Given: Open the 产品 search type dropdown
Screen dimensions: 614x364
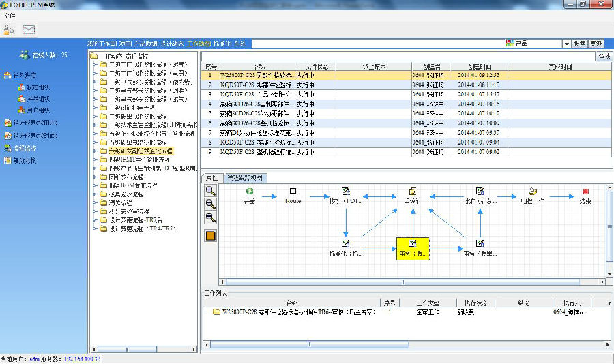Looking at the screenshot, I should [x=566, y=44].
